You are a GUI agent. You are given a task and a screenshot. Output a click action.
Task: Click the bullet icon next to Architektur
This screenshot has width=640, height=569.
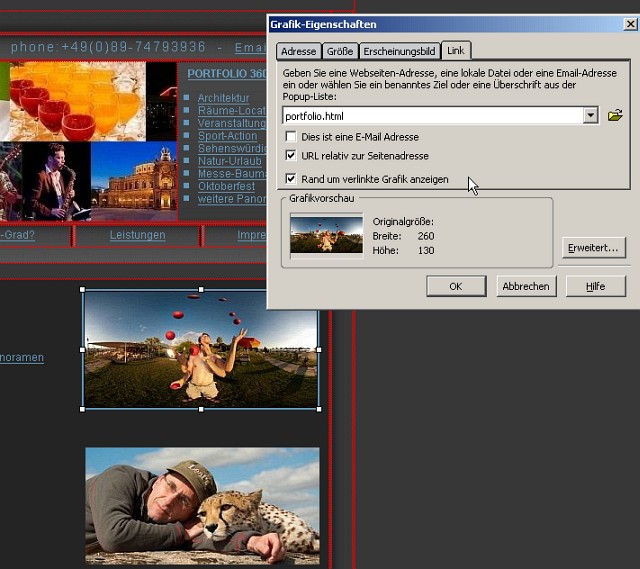pyautogui.click(x=187, y=98)
